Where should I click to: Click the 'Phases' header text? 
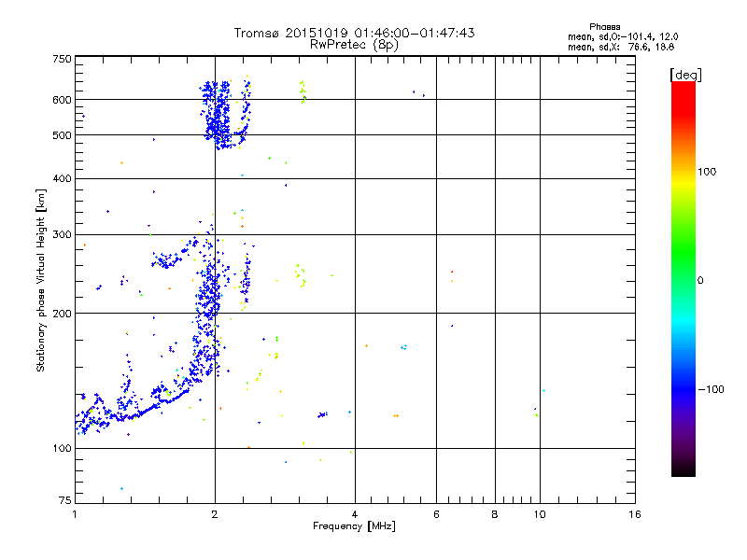pyautogui.click(x=604, y=27)
